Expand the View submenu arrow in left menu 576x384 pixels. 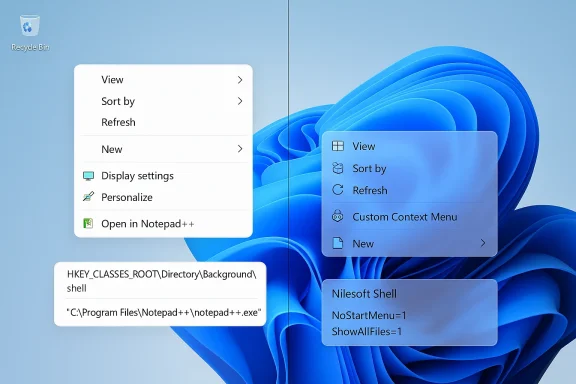pyautogui.click(x=240, y=80)
